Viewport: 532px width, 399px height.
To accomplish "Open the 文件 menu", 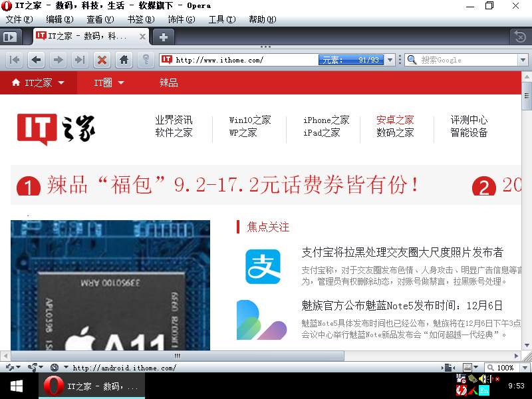I will point(19,20).
